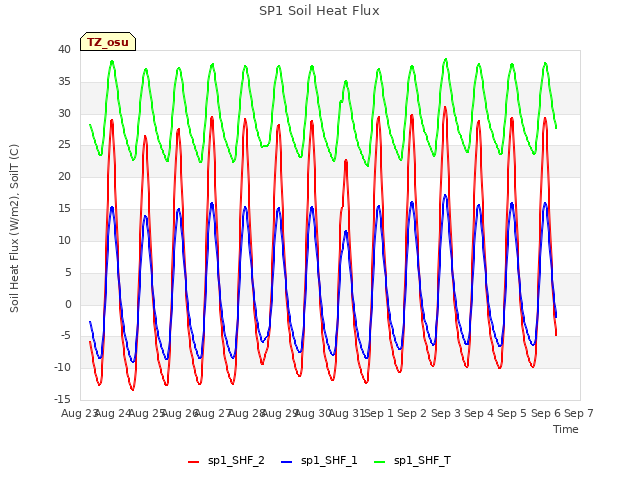Click the Sep 6 x-axis tick label

[x=545, y=413]
